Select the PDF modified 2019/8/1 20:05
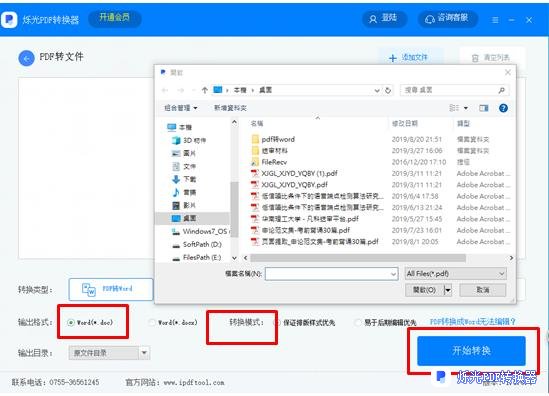 click(x=315, y=242)
